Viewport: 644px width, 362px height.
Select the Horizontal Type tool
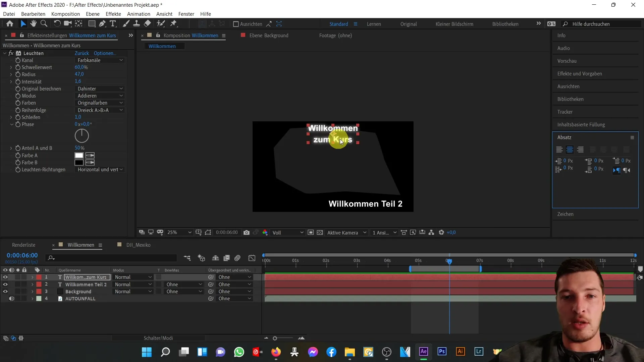pos(113,24)
